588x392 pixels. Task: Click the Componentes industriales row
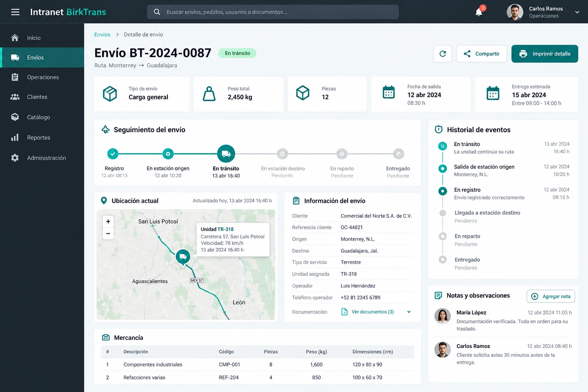coord(257,364)
